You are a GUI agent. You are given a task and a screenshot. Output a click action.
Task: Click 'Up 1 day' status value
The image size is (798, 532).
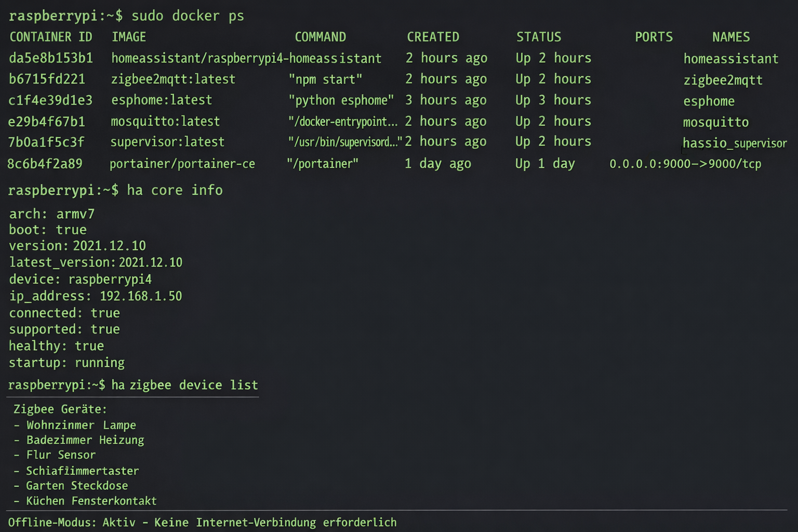tap(545, 164)
